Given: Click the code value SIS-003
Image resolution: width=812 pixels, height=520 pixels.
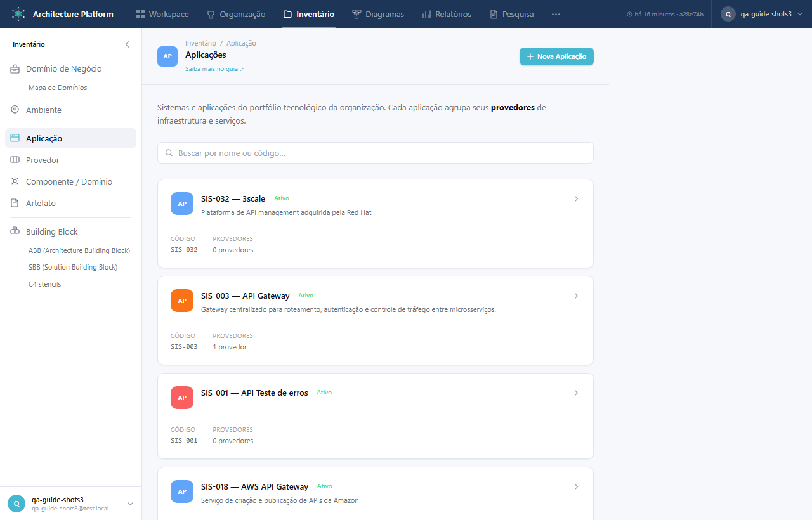Looking at the screenshot, I should pyautogui.click(x=184, y=347).
